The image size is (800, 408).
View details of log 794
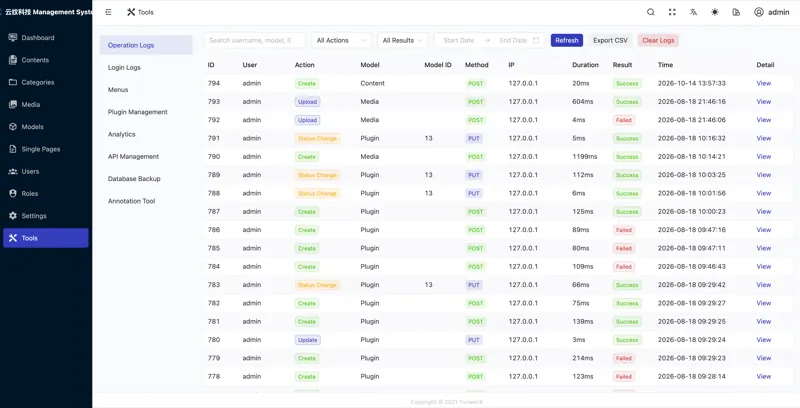coord(763,83)
